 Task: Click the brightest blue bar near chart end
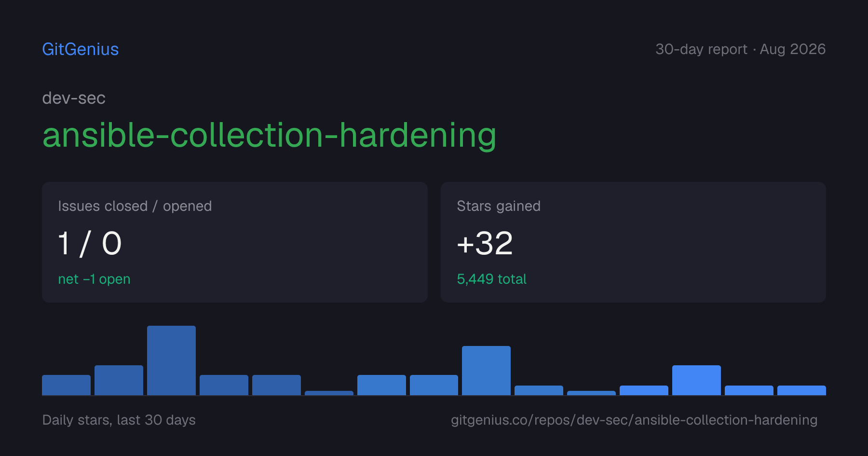point(696,380)
